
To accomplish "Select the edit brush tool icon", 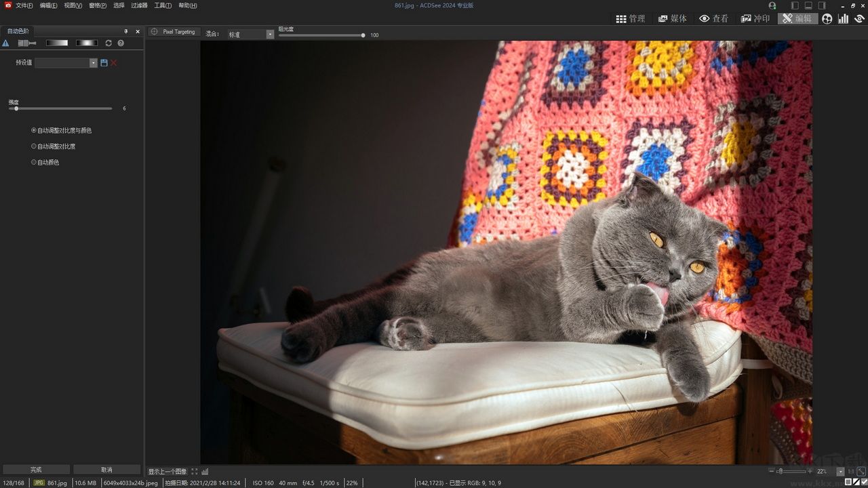I will click(x=26, y=43).
